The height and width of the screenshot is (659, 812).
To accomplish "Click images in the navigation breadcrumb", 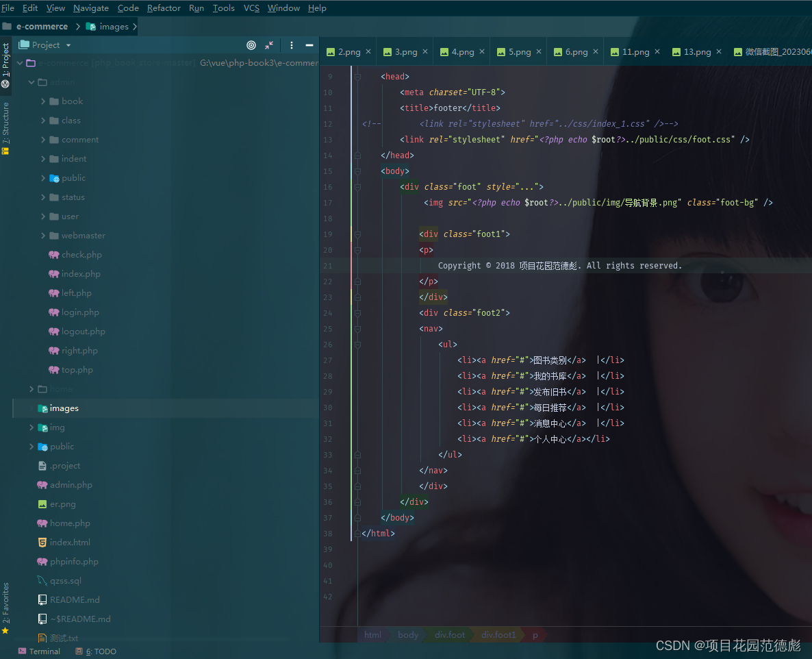I will point(107,27).
